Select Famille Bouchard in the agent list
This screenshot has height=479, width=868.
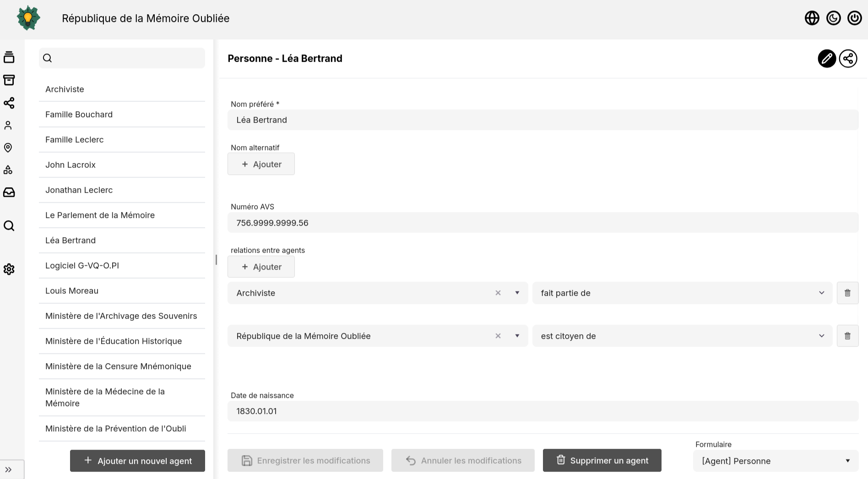coord(79,114)
